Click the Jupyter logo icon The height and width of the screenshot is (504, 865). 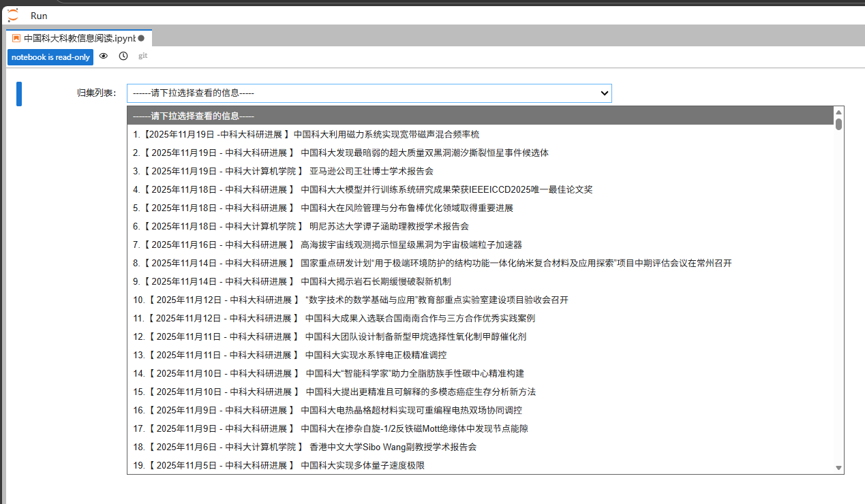pos(13,15)
